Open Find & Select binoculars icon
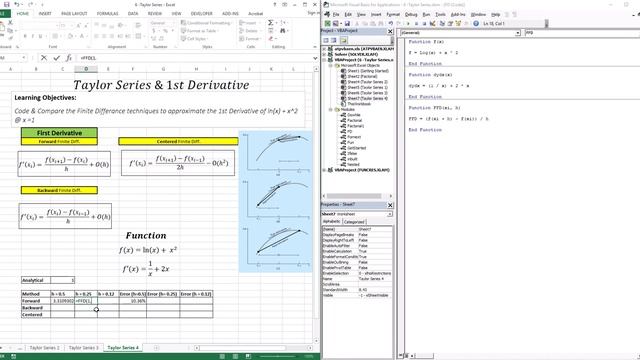This screenshot has width=640, height=360. pyautogui.click(x=282, y=31)
